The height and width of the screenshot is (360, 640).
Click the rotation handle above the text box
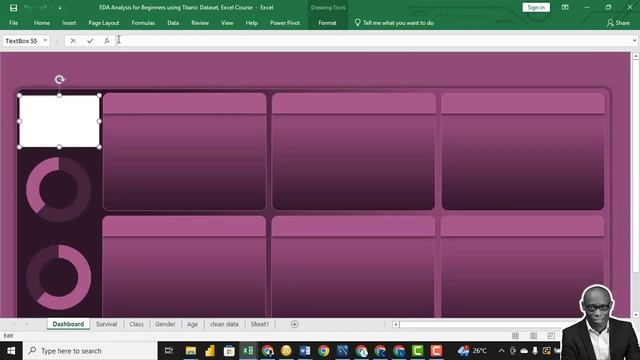point(60,79)
